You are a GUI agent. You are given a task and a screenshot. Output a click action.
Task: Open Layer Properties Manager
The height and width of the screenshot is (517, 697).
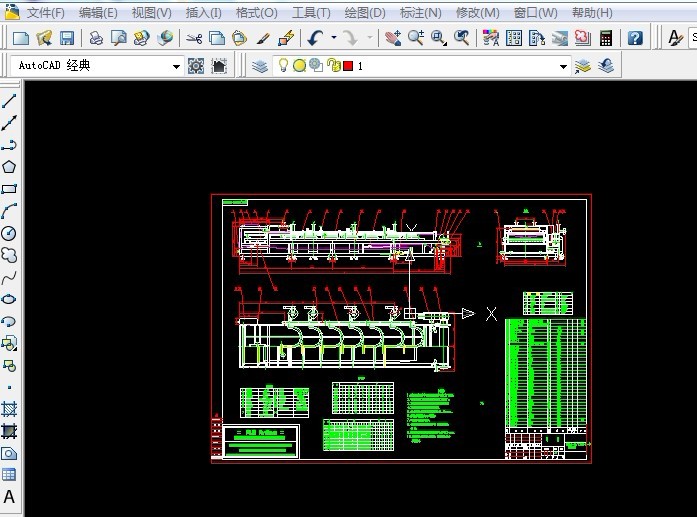tap(260, 66)
